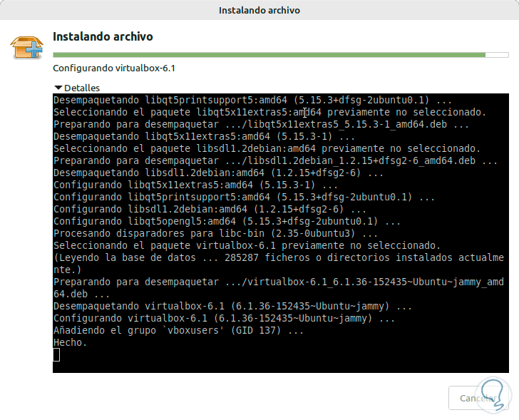Collapse the Detalles disclosure triangle
This screenshot has height=420, width=519.
[58, 88]
